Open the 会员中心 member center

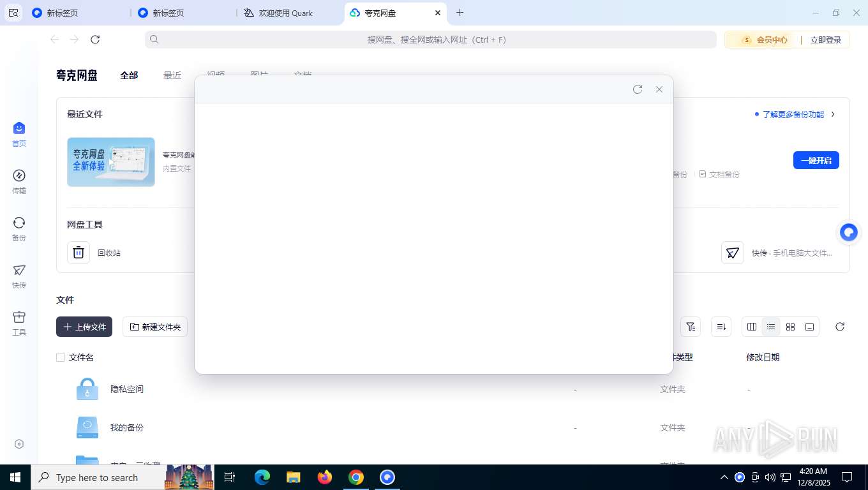tap(765, 40)
